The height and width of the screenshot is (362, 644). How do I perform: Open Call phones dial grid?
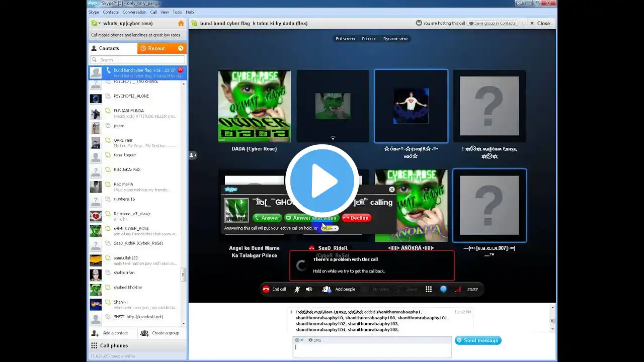coord(94,345)
